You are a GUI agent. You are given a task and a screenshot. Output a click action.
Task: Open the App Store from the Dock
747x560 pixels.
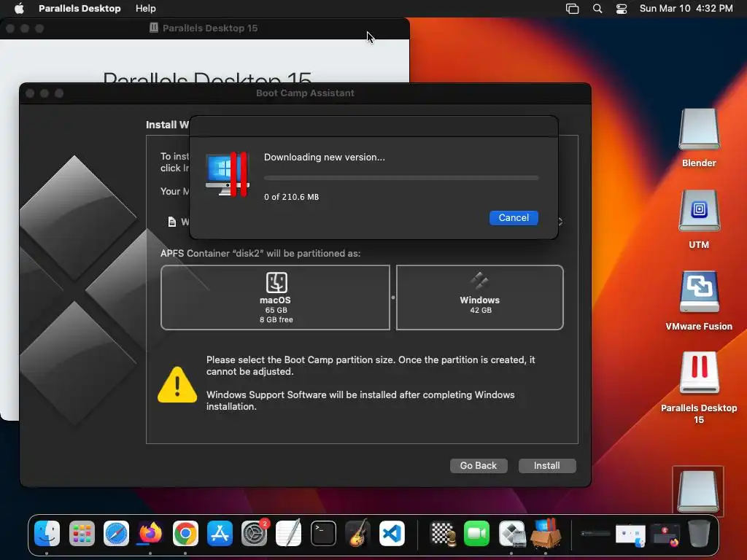click(220, 533)
